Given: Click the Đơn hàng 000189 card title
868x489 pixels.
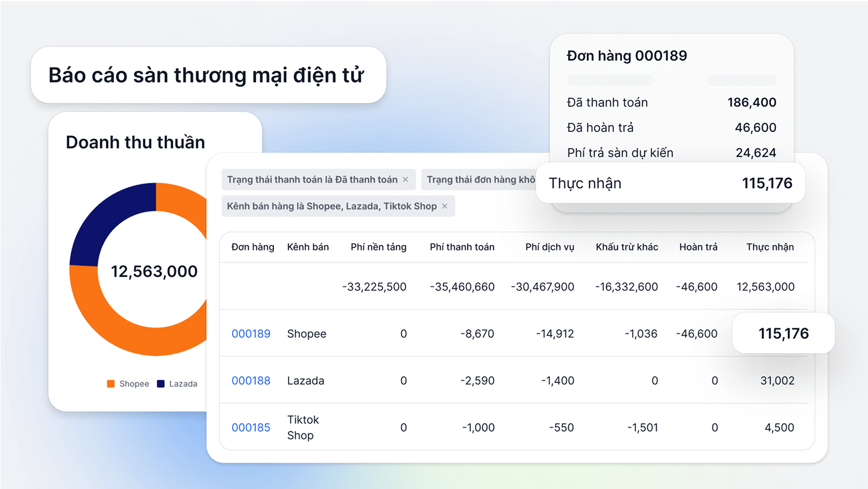Looking at the screenshot, I should click(x=627, y=56).
